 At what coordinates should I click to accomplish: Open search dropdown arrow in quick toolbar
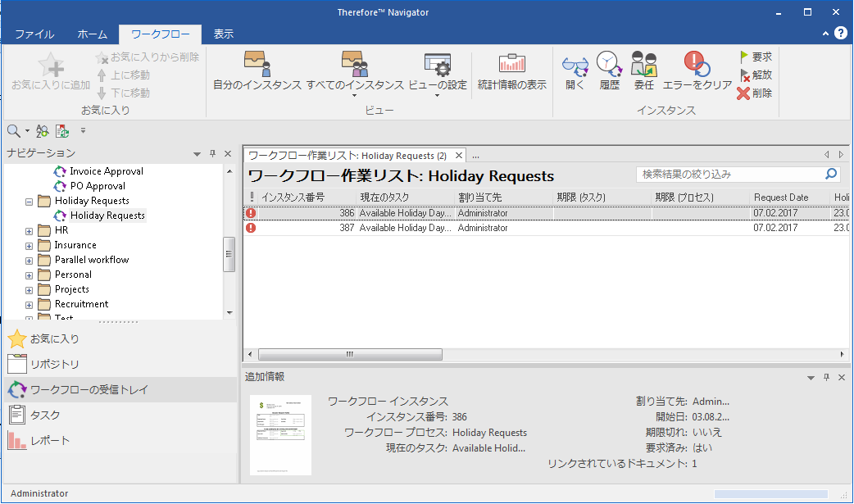(x=27, y=131)
